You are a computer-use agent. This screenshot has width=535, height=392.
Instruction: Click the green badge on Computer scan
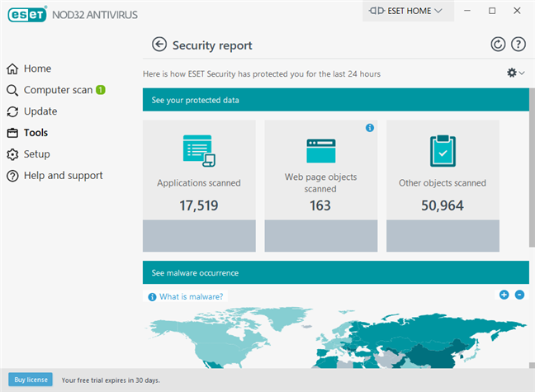click(x=101, y=90)
